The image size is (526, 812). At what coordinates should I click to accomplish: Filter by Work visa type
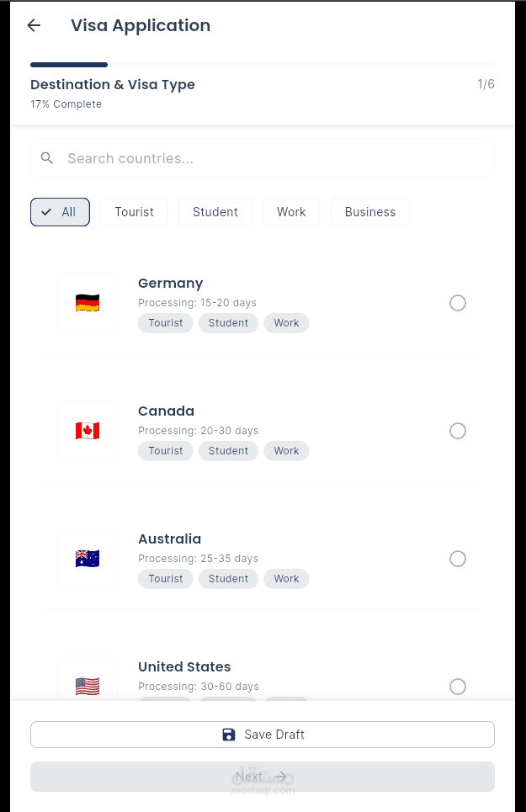click(x=291, y=212)
